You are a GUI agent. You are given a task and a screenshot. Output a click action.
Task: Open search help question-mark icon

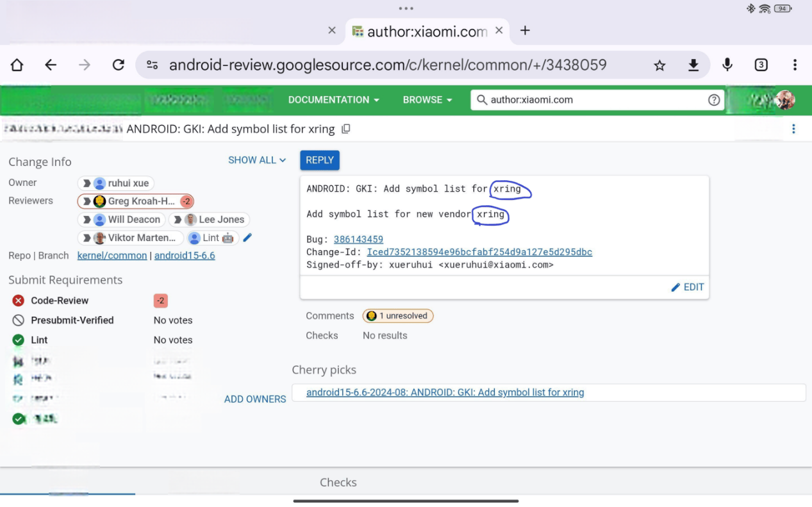714,100
